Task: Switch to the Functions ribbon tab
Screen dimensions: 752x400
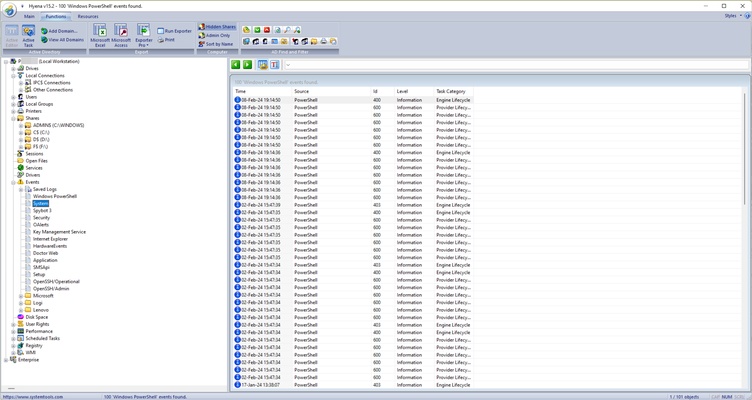Action: (56, 16)
